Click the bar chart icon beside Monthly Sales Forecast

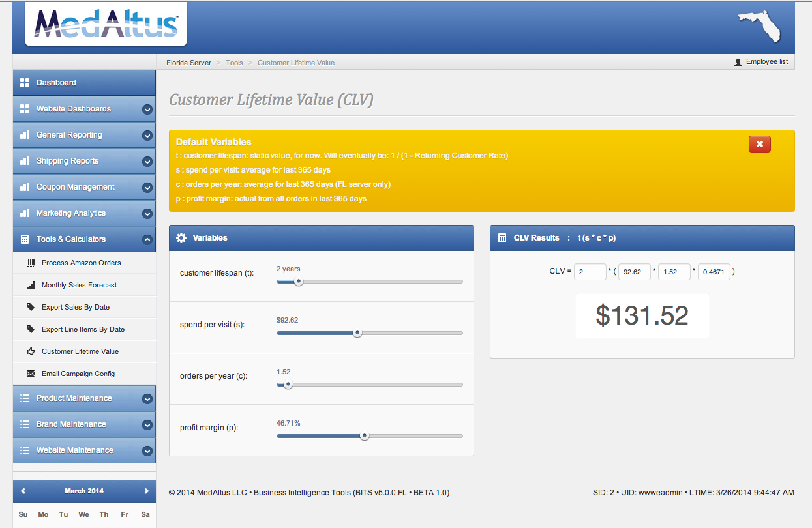(x=31, y=285)
